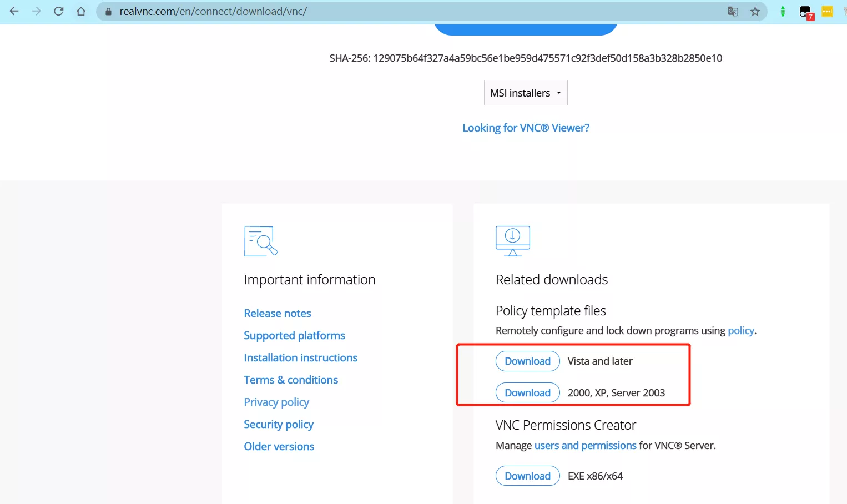
Task: Open Supported platforms link
Action: coord(294,335)
